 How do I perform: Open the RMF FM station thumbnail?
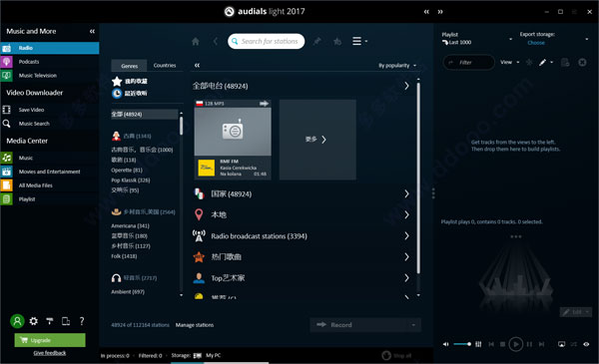pos(233,132)
